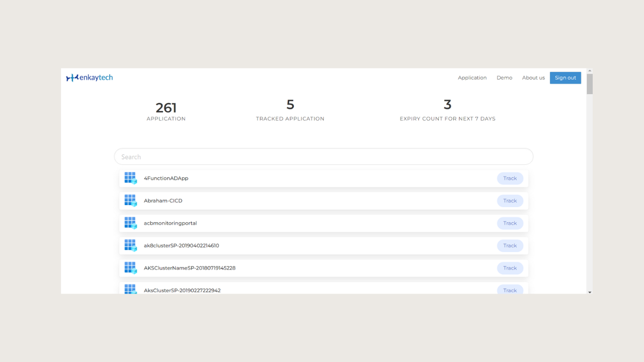Track ak8clusterSP-20190402214610 application
Screen dimensions: 644x362
coord(510,245)
